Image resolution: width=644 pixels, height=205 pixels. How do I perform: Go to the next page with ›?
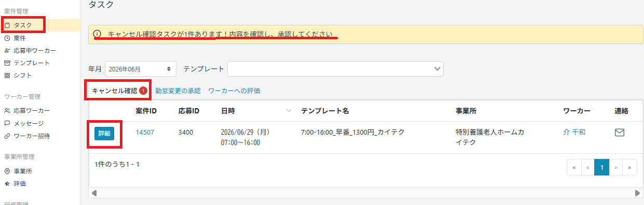[x=615, y=167]
